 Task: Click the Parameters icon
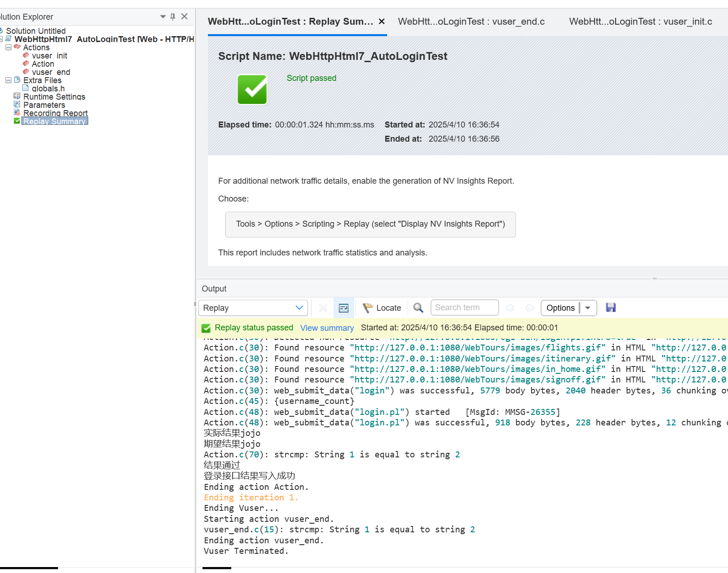pyautogui.click(x=17, y=105)
